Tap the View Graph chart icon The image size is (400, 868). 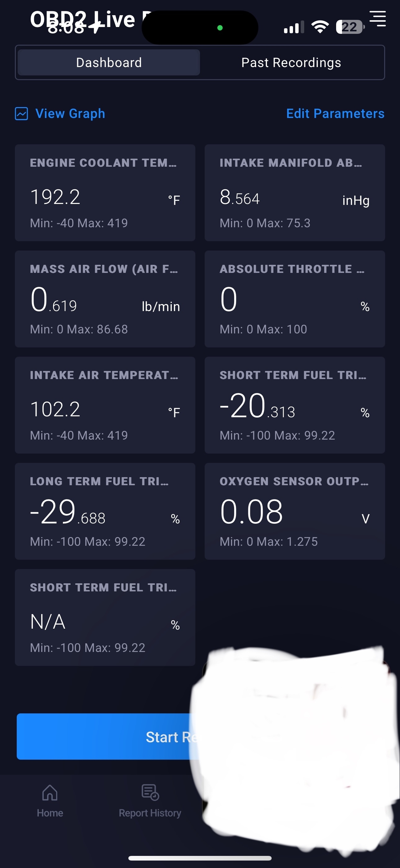coord(21,114)
